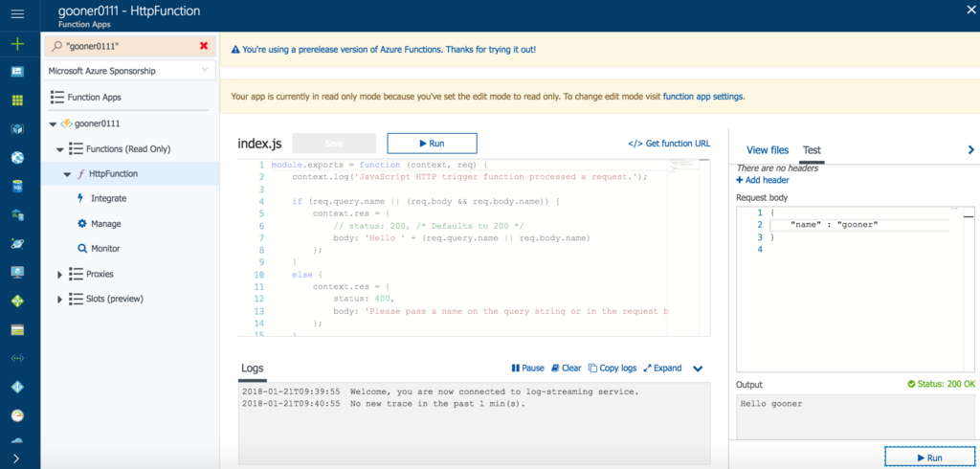
Task: Open Virtual networks icon with dots
Action: 17,358
